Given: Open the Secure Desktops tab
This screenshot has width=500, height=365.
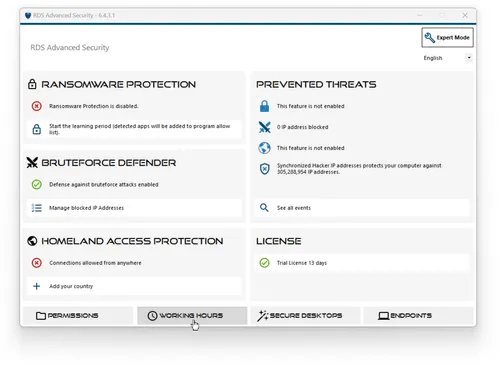Looking at the screenshot, I should [x=305, y=315].
